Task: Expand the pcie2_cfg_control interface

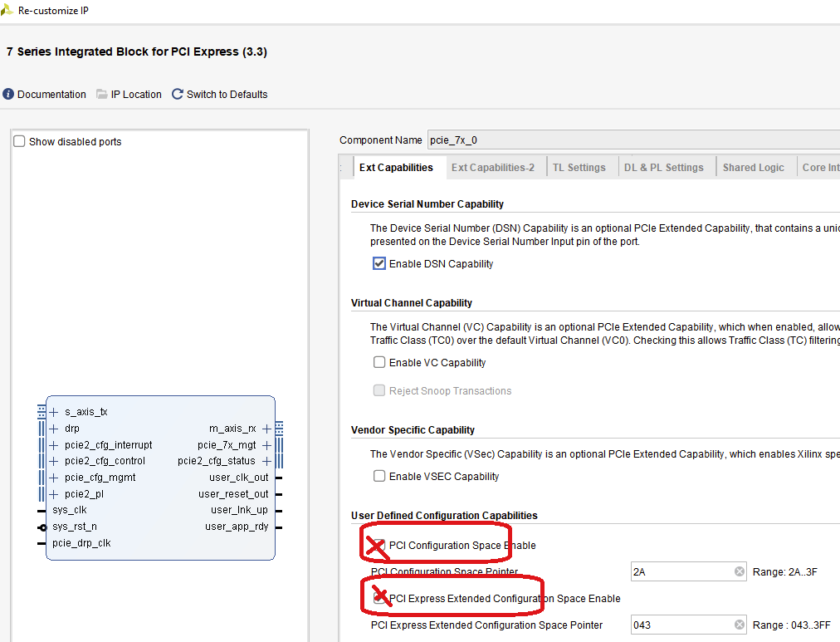Action: tap(54, 462)
